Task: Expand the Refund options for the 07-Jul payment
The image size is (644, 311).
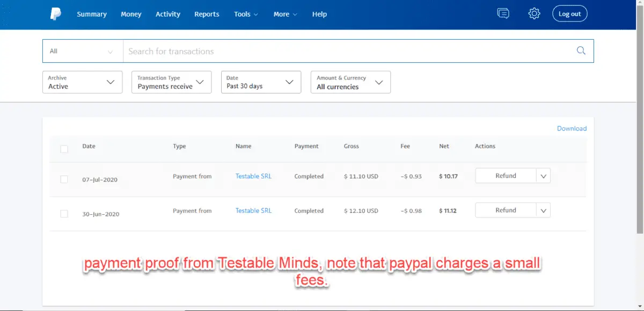Action: click(x=543, y=175)
